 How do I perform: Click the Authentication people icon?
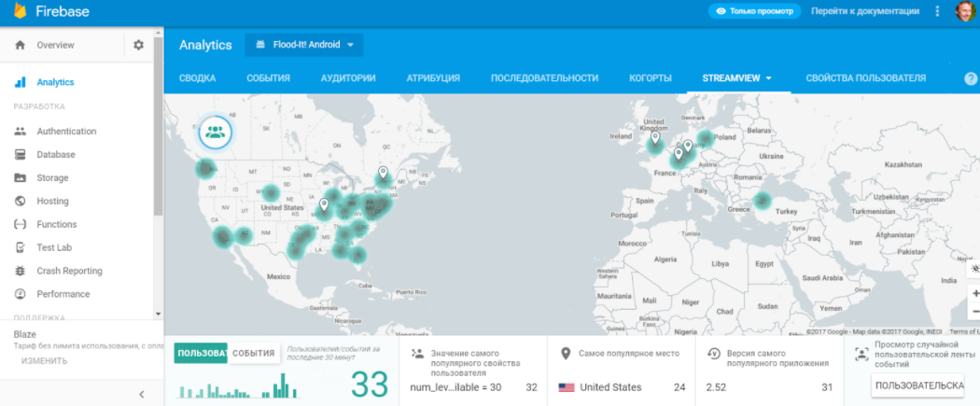coord(21,132)
